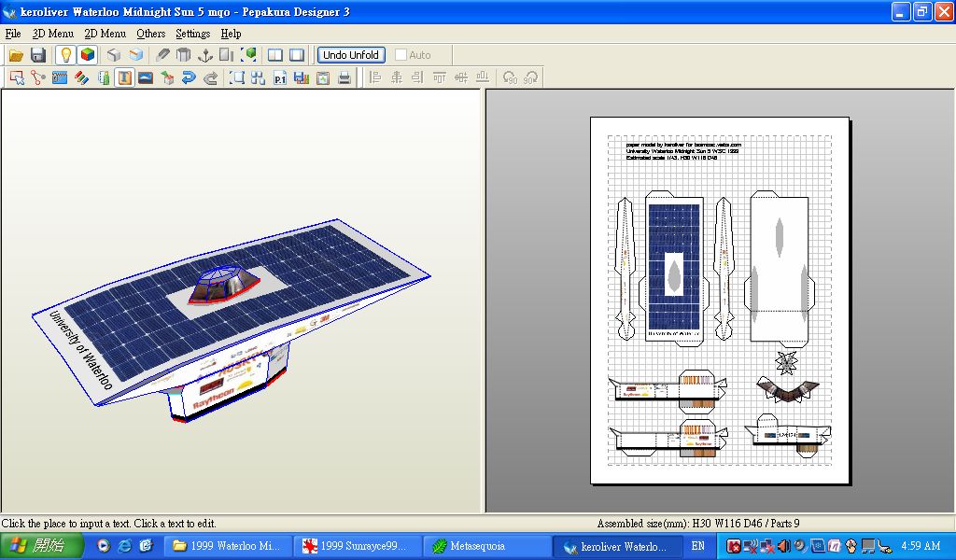Open the Settings menu
The image size is (956, 560).
192,34
